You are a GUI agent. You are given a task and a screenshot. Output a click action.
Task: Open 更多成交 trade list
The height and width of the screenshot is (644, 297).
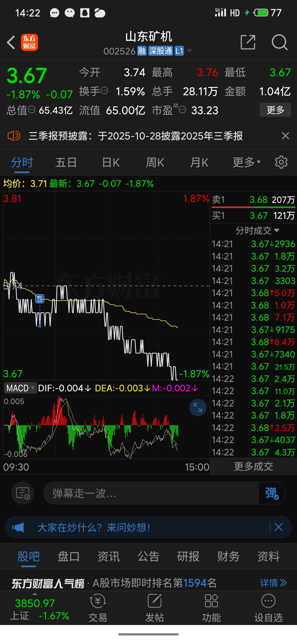[253, 466]
